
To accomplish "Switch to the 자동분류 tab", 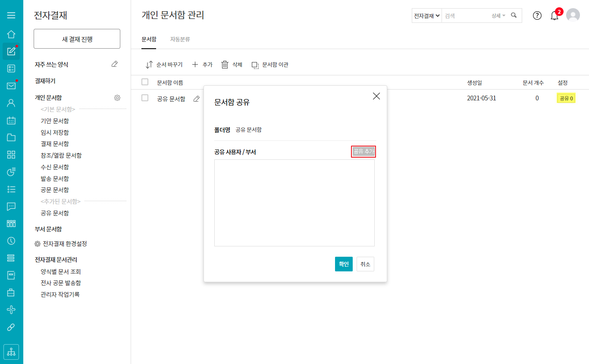I will pyautogui.click(x=180, y=39).
